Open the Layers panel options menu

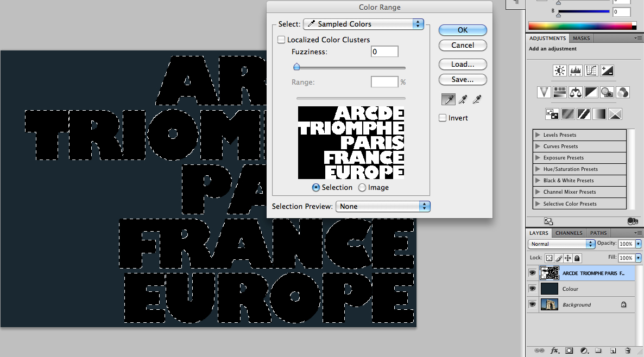(638, 233)
